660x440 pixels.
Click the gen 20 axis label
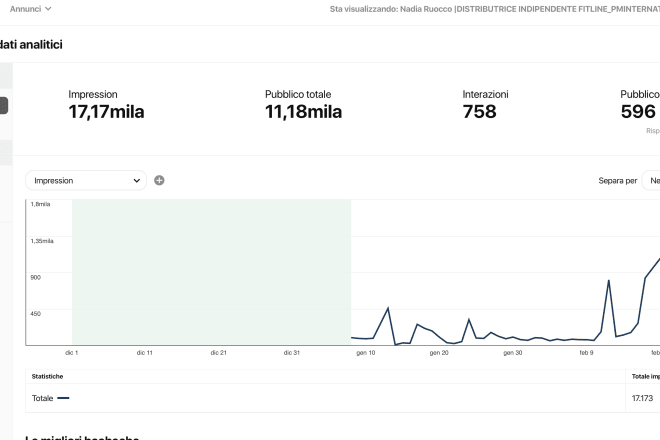pos(439,353)
